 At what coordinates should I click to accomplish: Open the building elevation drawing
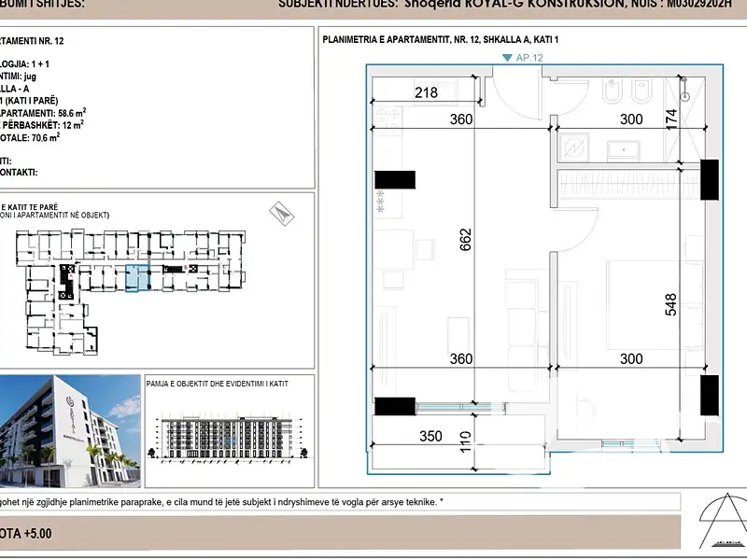[x=230, y=437]
